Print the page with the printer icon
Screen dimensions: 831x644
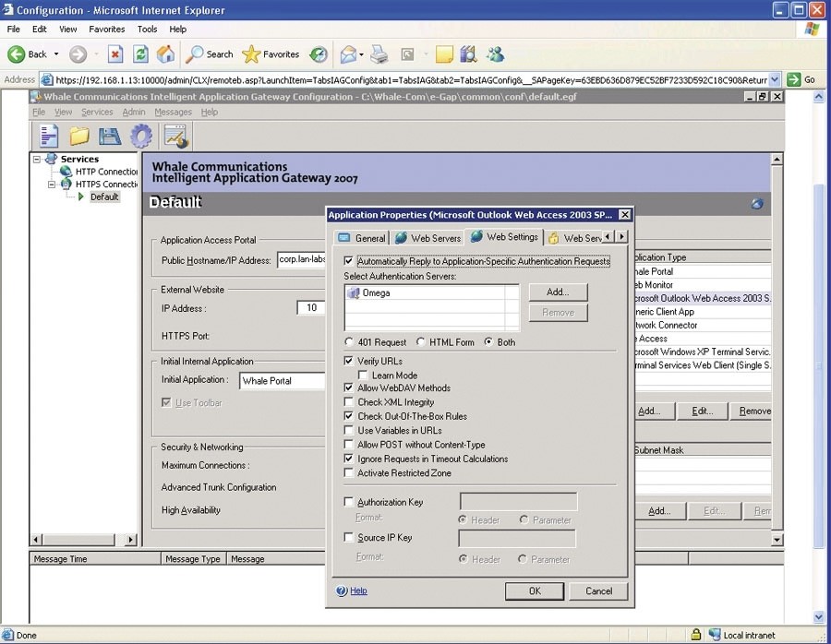tap(379, 54)
